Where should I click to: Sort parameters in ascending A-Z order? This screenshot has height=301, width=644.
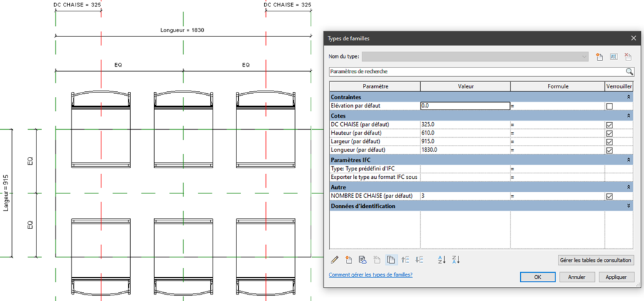click(x=441, y=259)
